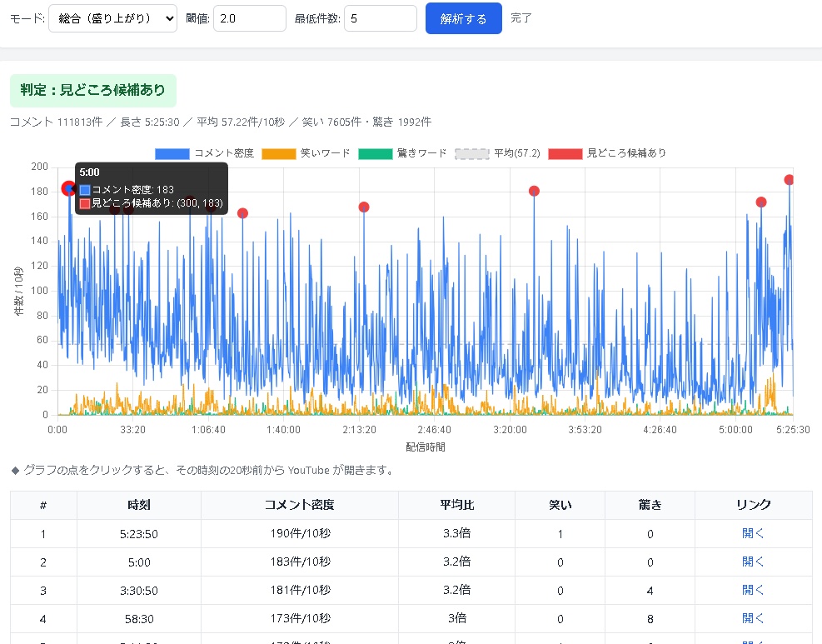
Task: Click the highlight point near 2:13:20
Action: pos(364,207)
